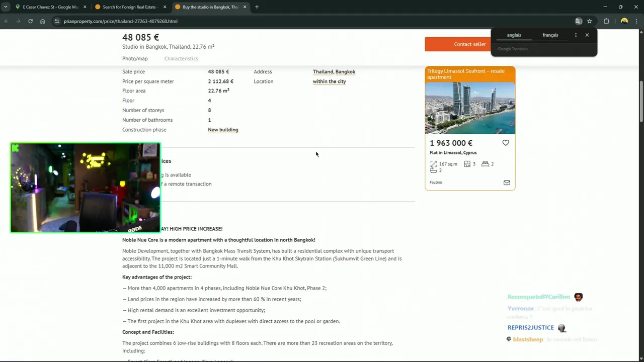This screenshot has height=362, width=644.
Task: Click the Key advantages of the project heading
Action: (157, 277)
